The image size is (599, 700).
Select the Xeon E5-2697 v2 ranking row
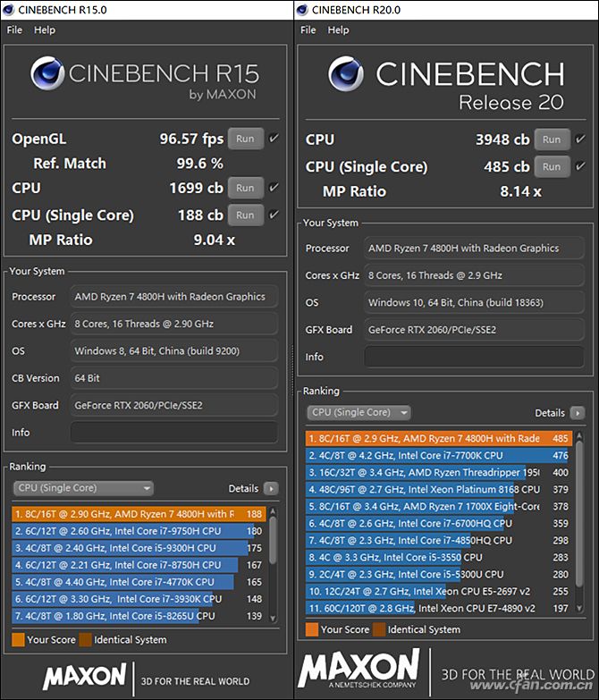point(439,591)
